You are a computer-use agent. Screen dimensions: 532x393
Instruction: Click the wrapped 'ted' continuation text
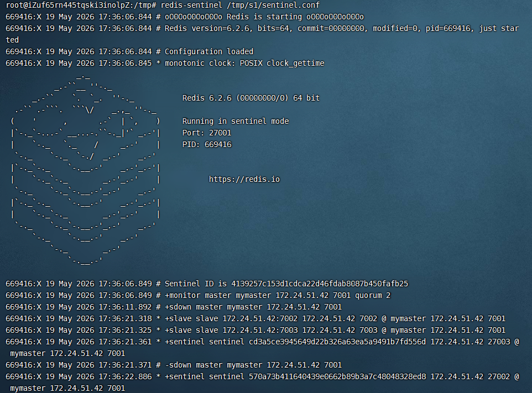[x=12, y=40]
